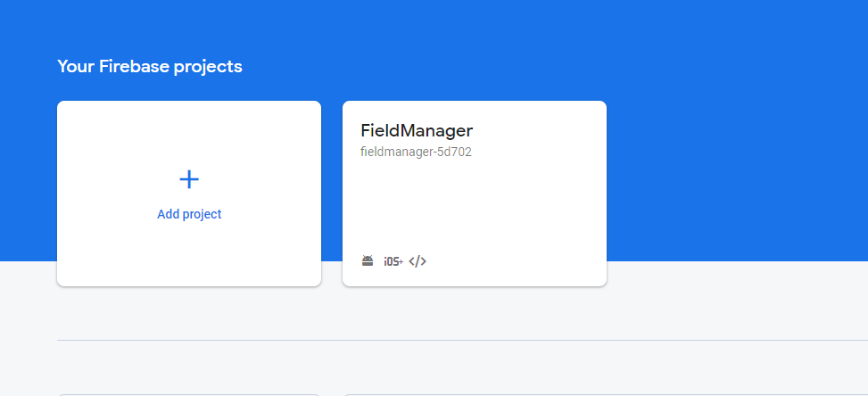Click gray gap between Add project and FieldManager cards
Viewport: 868px width, 396px height.
tap(332, 274)
